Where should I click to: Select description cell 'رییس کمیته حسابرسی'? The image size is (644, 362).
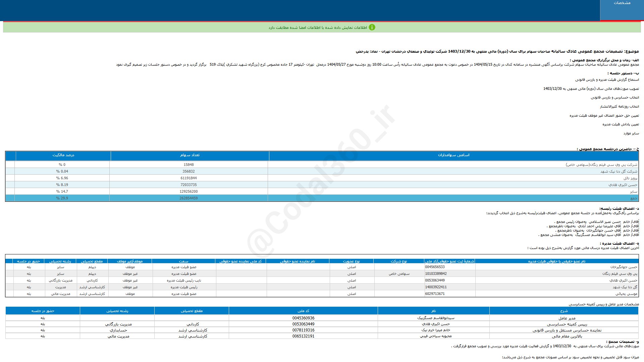tap(567, 324)
